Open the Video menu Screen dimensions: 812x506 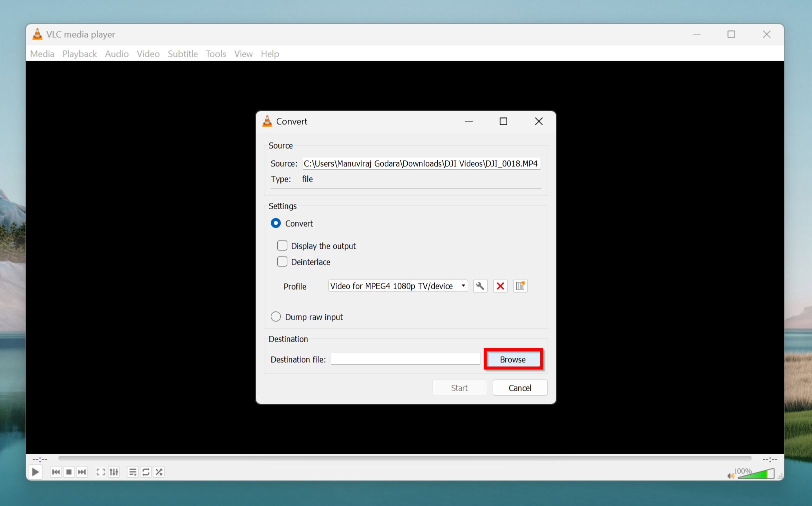click(148, 53)
